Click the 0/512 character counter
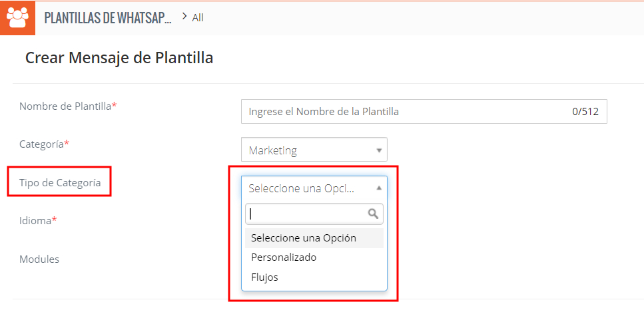 pyautogui.click(x=585, y=112)
